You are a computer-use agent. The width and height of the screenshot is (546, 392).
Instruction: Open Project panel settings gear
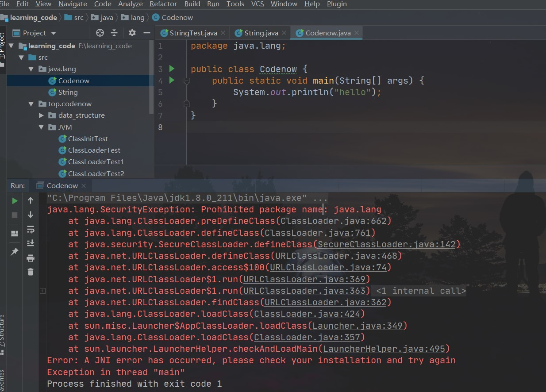pos(132,33)
